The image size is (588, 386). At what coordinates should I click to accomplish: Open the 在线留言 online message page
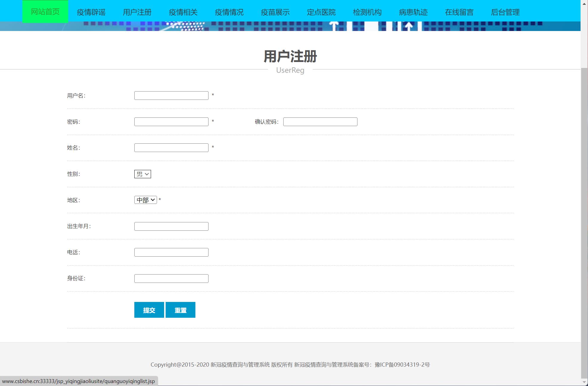[459, 12]
